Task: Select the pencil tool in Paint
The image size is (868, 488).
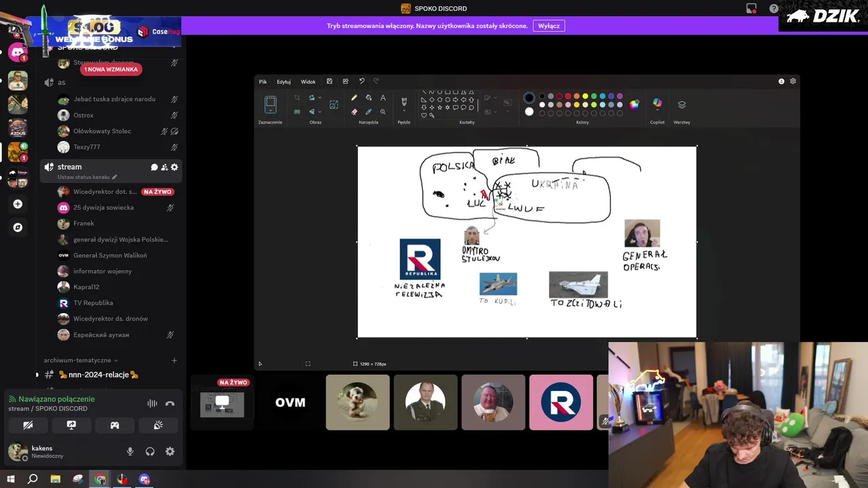Action: click(x=354, y=98)
